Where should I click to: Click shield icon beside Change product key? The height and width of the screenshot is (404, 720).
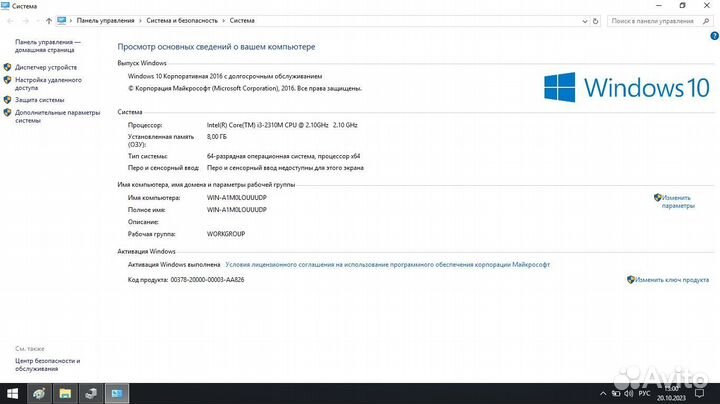631,280
